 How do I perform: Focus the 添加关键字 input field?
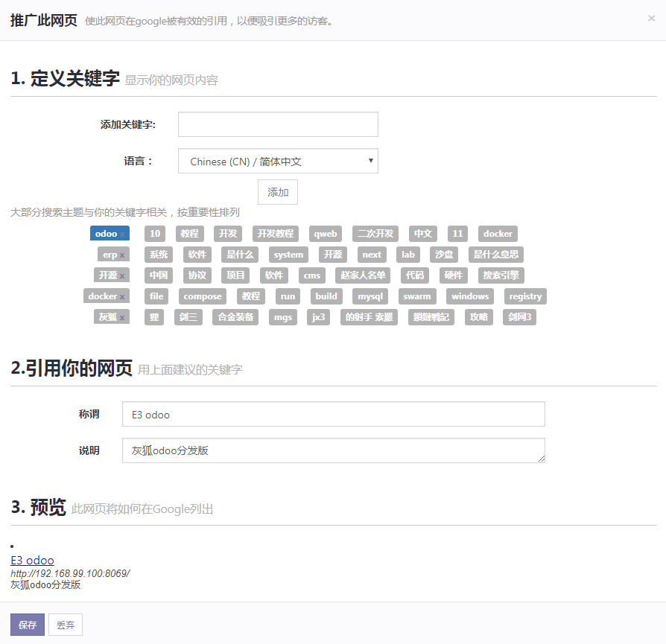[x=278, y=124]
